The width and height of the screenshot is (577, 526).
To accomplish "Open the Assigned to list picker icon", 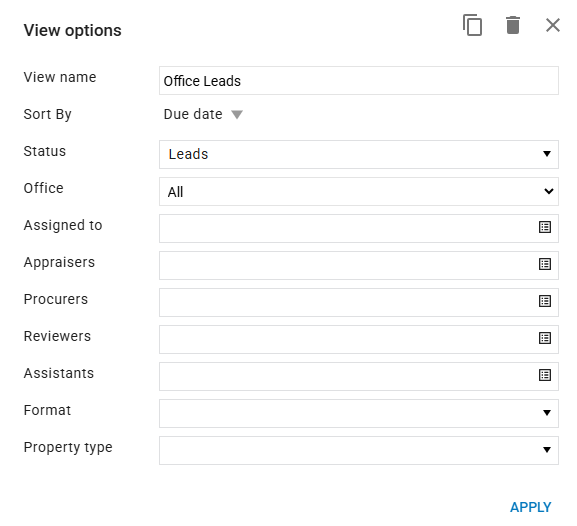I will (545, 227).
